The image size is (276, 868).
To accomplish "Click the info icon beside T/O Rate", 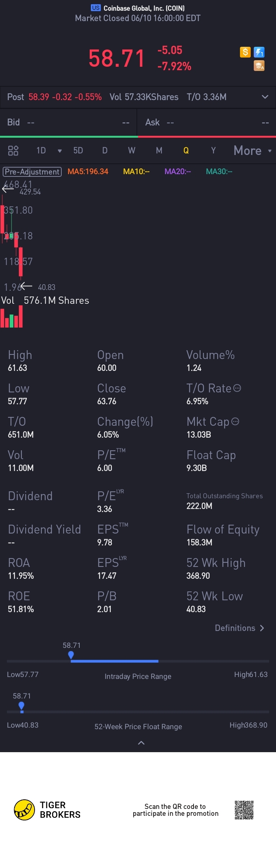I will (237, 388).
